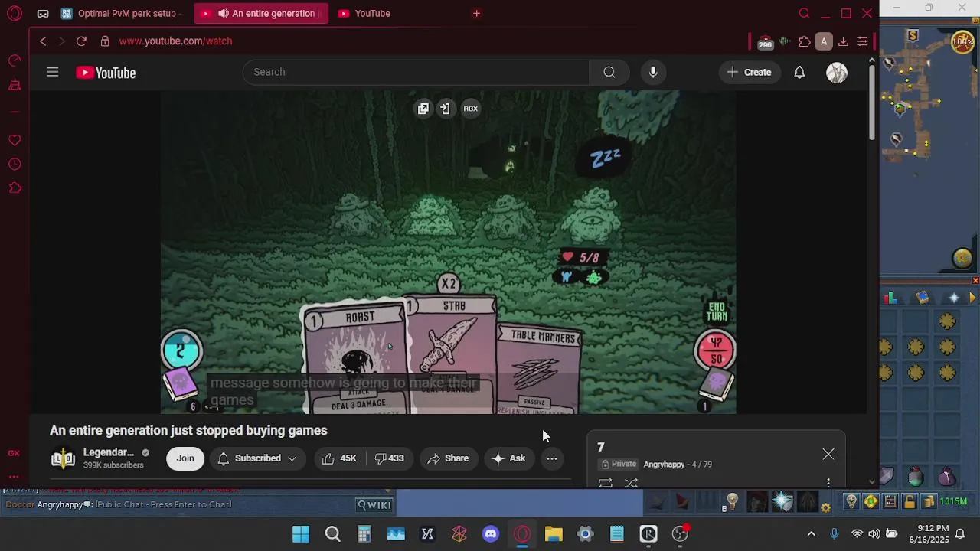Open the Extensions cube icon in sidebar
This screenshot has width=980, height=551.
coord(15,188)
